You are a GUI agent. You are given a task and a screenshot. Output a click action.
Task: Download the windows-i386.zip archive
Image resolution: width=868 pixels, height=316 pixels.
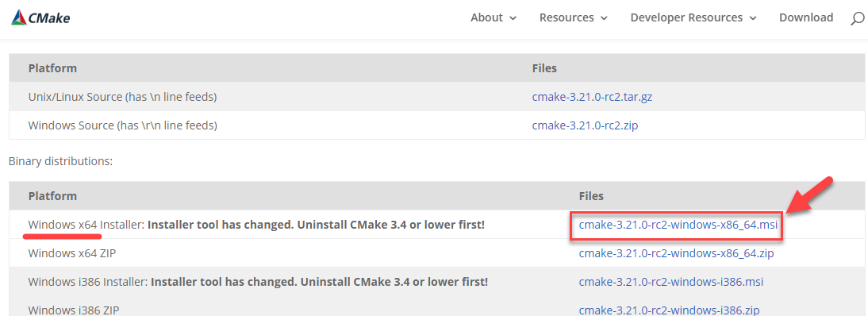[x=669, y=310]
